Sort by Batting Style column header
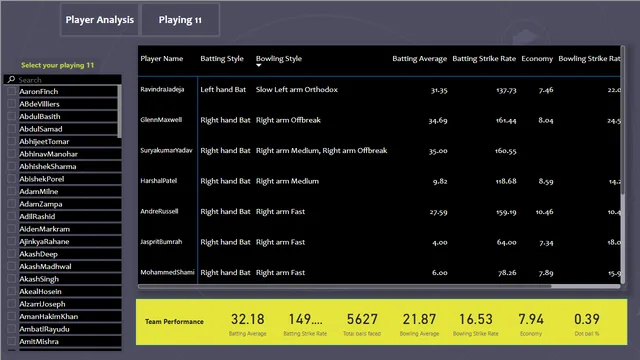 click(222, 58)
